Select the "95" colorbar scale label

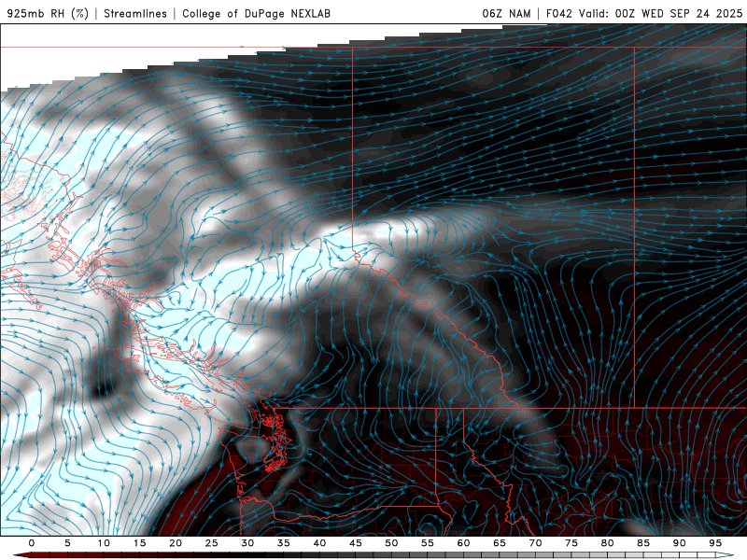point(715,543)
